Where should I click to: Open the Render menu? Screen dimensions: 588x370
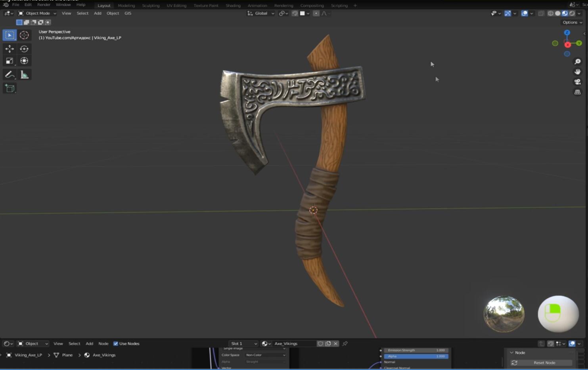[x=44, y=5]
